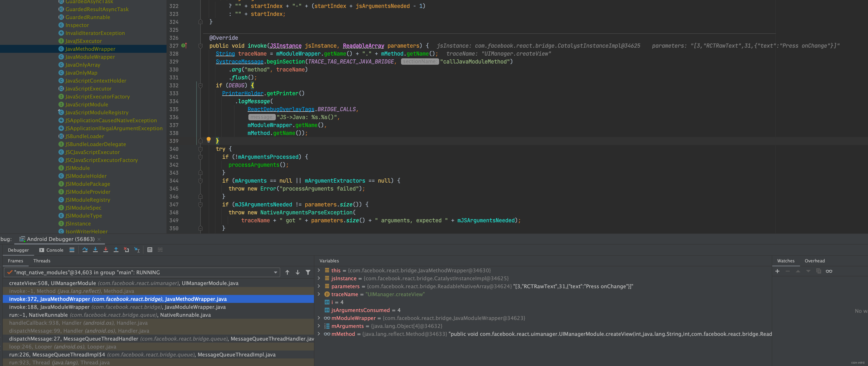Screen dimensions: 868x366
Task: Open the Evaluate Expression calculator icon
Action: tap(150, 249)
